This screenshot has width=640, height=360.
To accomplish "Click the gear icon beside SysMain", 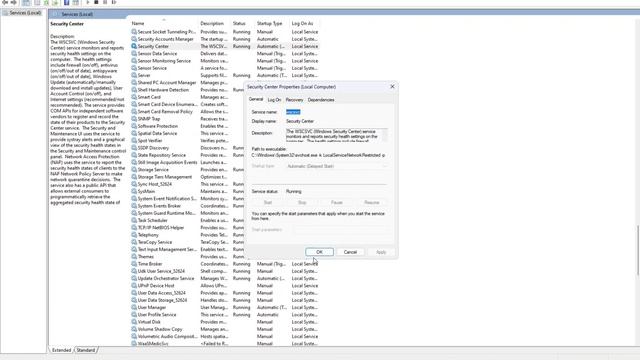I will coord(134,191).
